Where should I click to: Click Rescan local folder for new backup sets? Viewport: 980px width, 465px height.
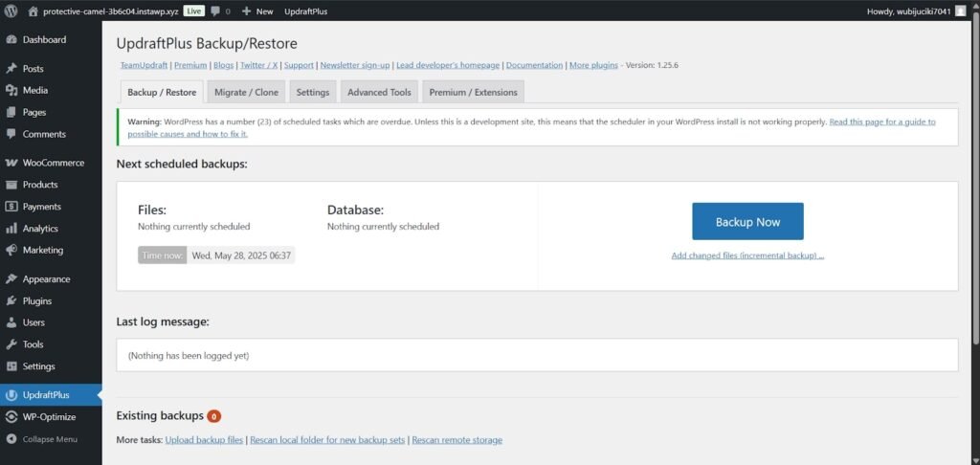[x=327, y=440]
